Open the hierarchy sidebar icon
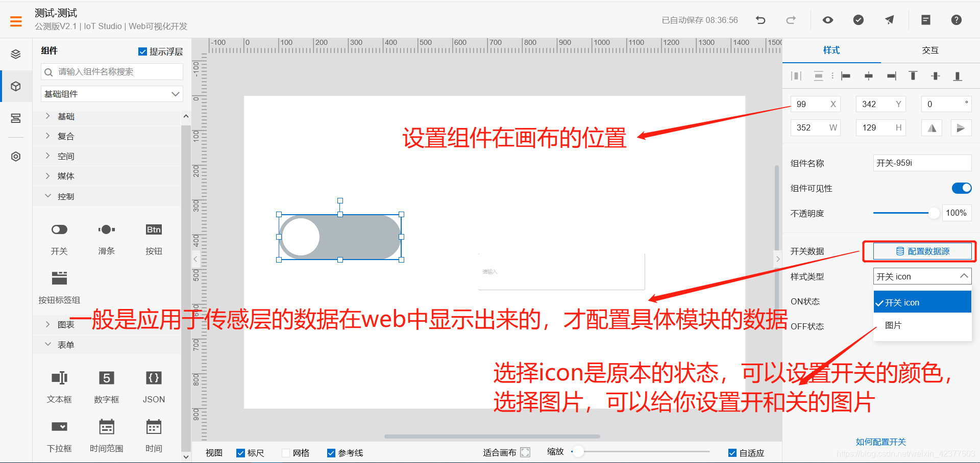 point(16,118)
